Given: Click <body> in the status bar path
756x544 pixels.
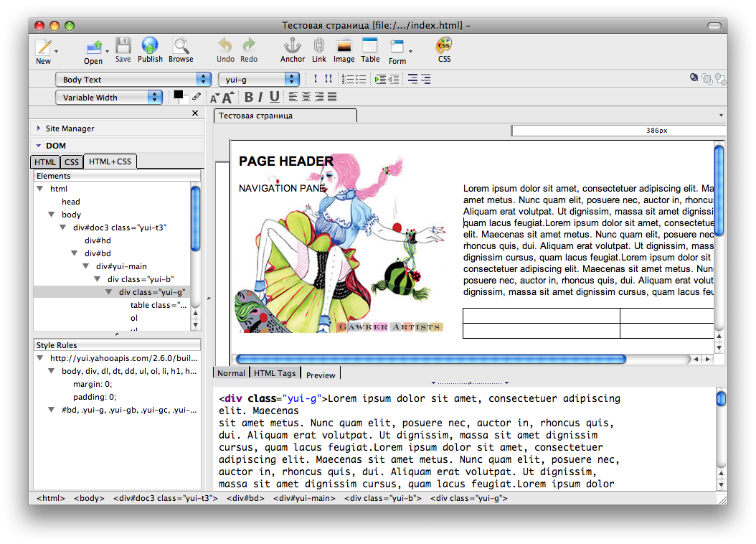Looking at the screenshot, I should tap(89, 498).
